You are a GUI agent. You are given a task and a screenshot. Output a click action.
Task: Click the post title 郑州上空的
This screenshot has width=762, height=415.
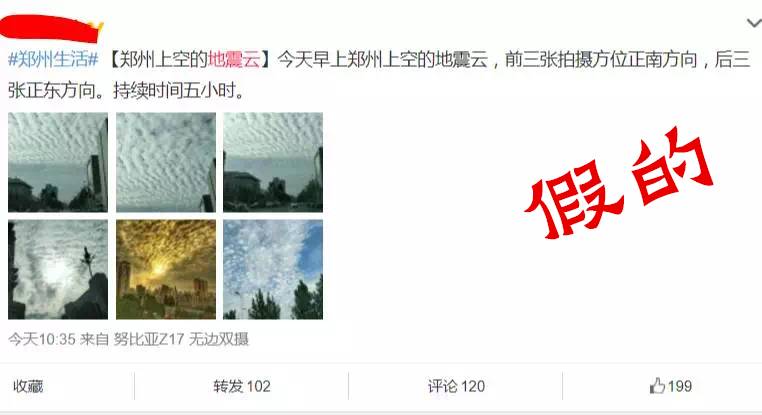(164, 60)
